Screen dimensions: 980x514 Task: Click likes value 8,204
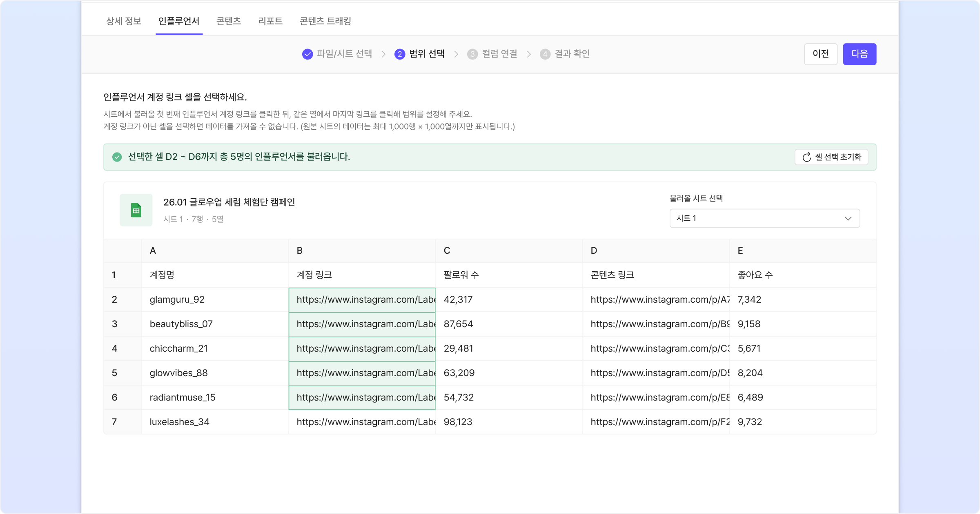coord(803,373)
